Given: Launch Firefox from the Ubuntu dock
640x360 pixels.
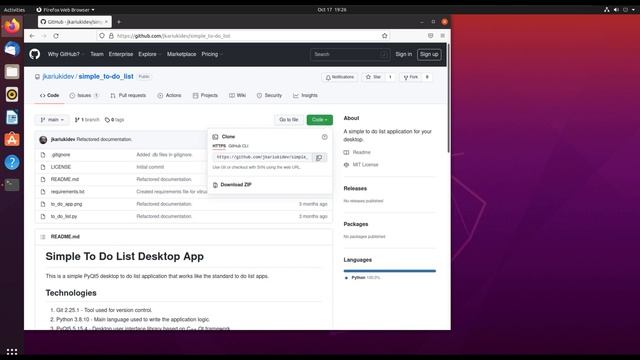Looking at the screenshot, I should click(x=12, y=26).
